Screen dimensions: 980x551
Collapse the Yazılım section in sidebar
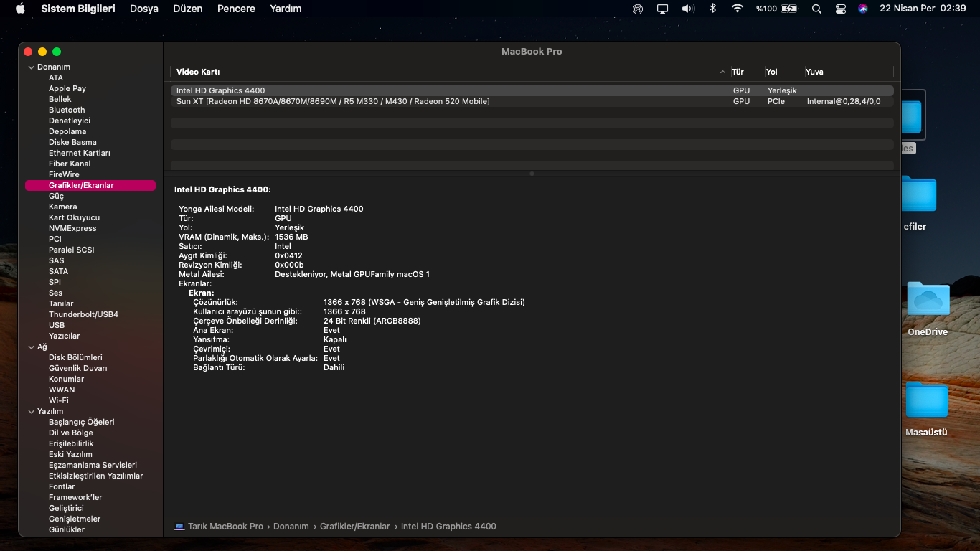pos(31,412)
